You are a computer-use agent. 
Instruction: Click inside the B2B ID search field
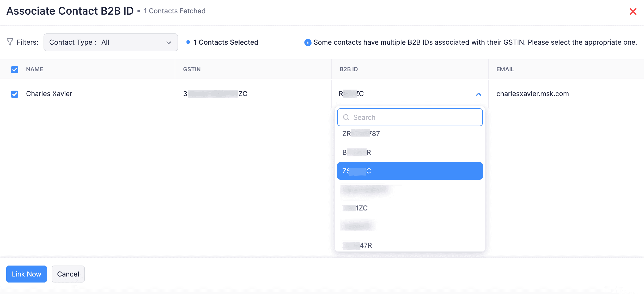point(409,117)
